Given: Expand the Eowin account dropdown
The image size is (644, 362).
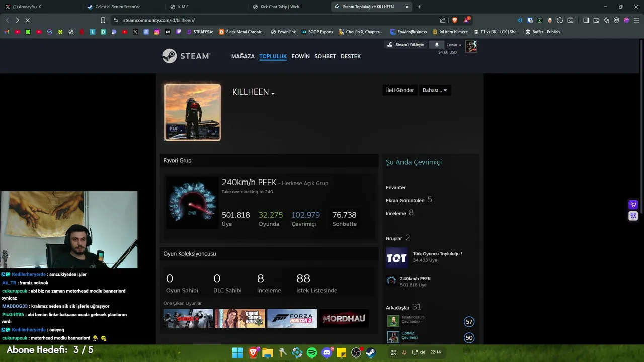Looking at the screenshot, I should click(x=454, y=45).
